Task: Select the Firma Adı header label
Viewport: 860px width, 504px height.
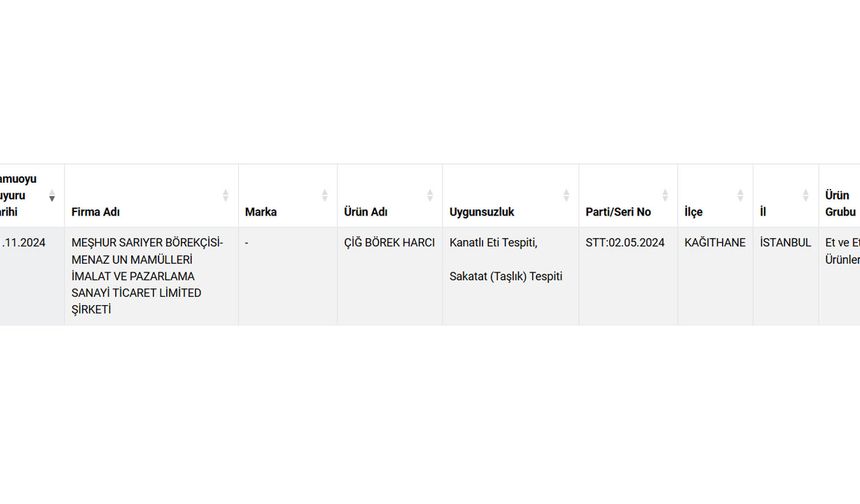Action: [96, 212]
